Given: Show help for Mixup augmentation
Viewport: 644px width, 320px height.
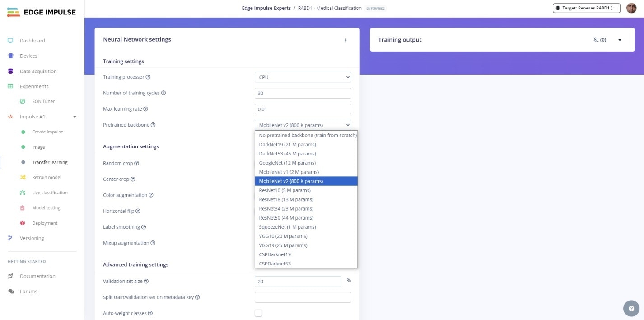Looking at the screenshot, I should pyautogui.click(x=153, y=243).
